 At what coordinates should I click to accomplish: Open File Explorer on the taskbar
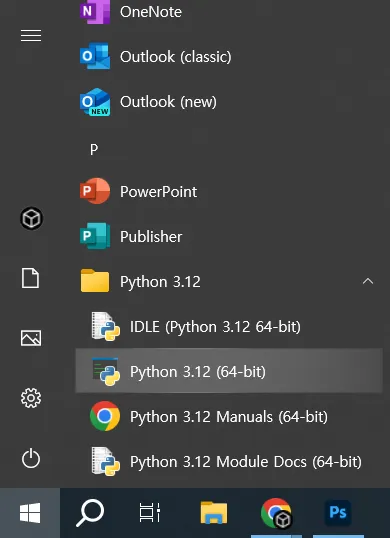[x=214, y=513]
